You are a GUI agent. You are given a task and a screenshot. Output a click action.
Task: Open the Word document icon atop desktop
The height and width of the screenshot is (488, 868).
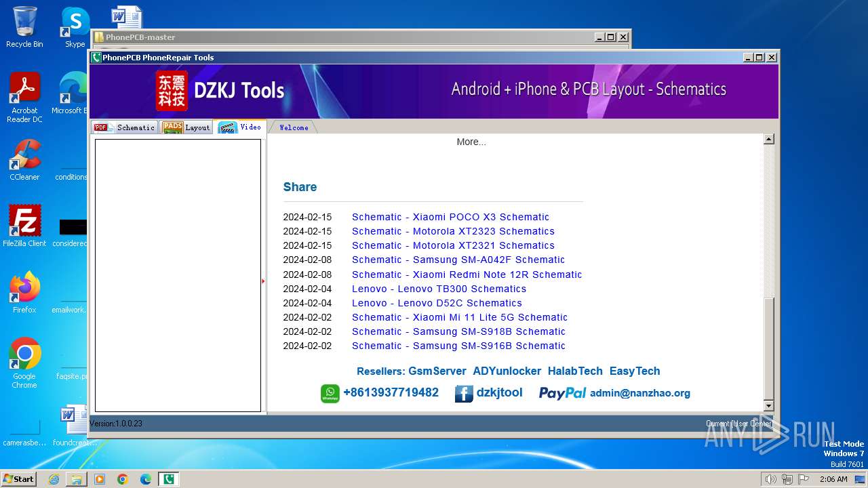click(x=126, y=16)
